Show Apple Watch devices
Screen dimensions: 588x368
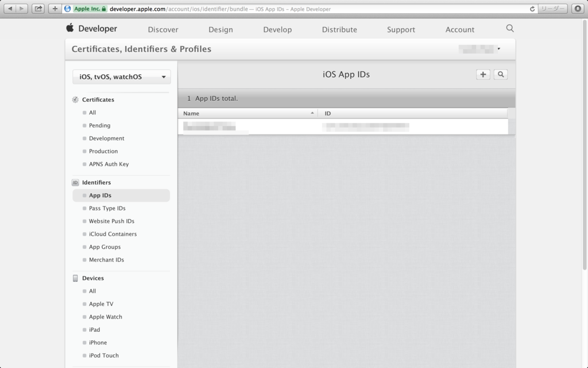tap(106, 317)
